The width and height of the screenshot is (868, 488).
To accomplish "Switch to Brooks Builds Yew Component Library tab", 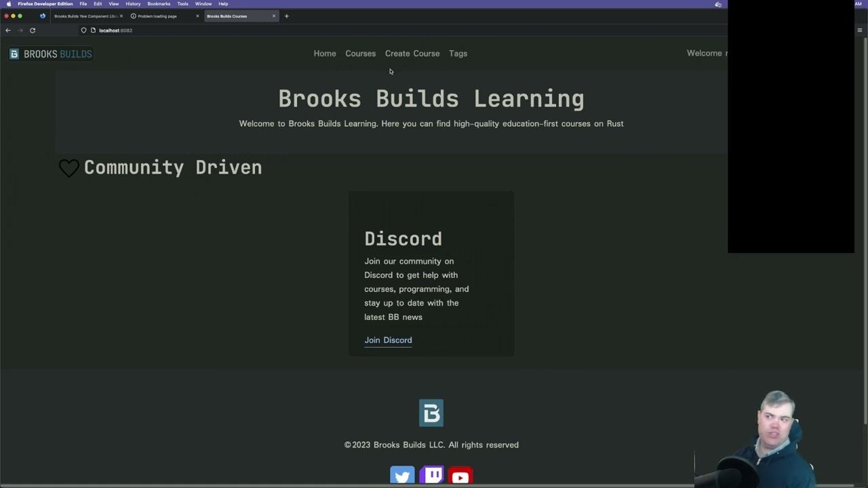I will pos(88,16).
